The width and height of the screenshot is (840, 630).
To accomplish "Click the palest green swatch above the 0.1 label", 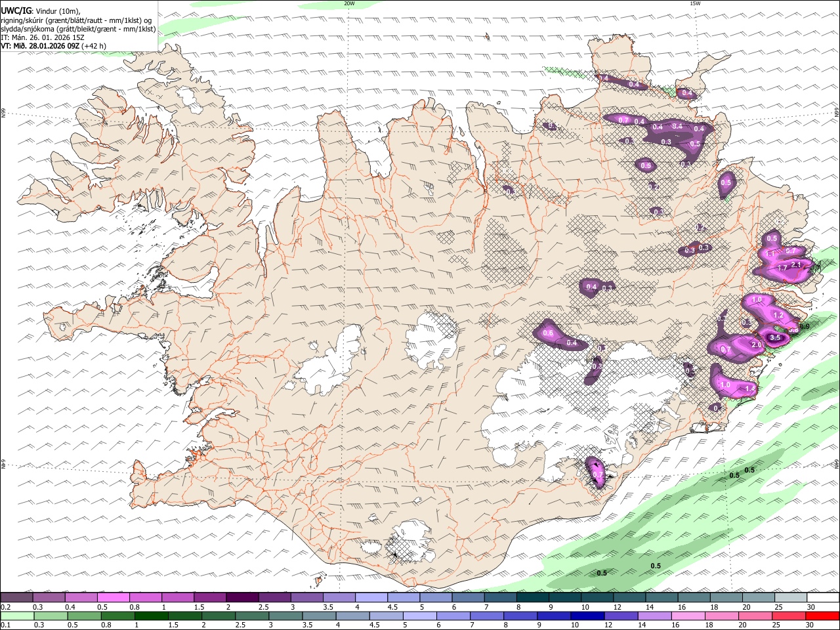I will 17,616.
